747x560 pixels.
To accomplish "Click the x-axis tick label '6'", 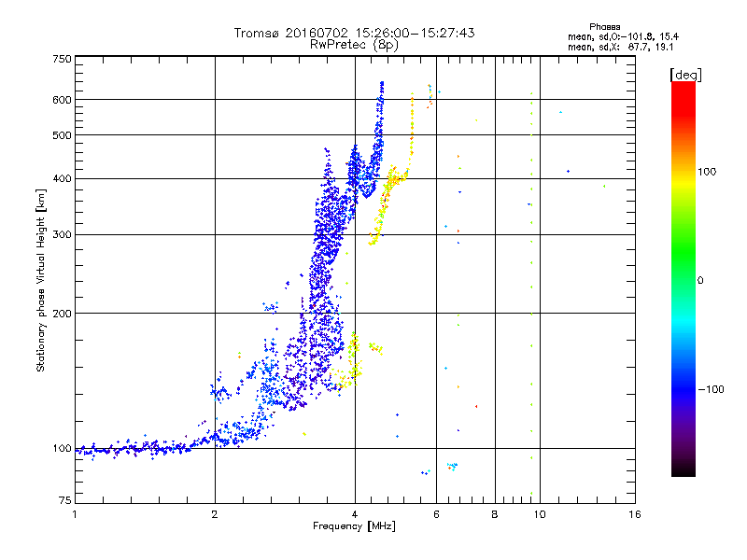I will point(436,514).
